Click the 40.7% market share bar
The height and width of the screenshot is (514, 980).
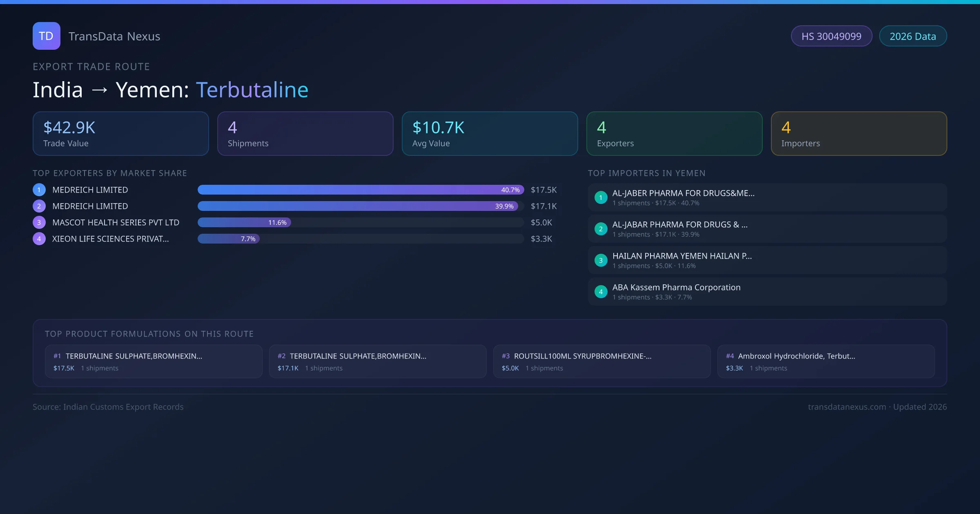[x=360, y=190]
